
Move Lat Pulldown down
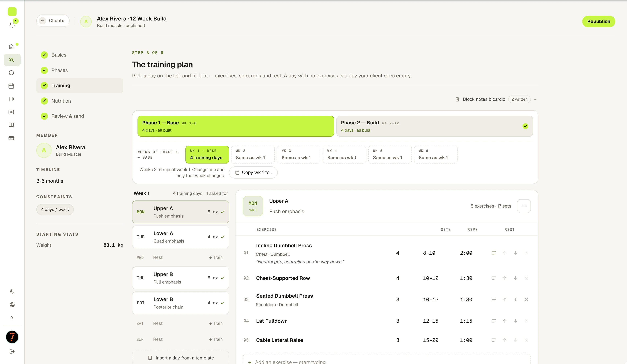coord(515,321)
